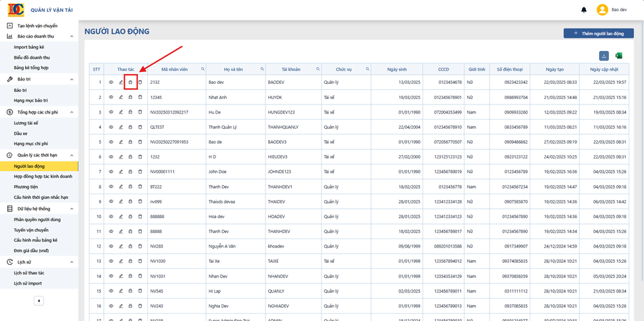Collapse the Báo cáo doanh thu group
This screenshot has height=321, width=644.
72,36
